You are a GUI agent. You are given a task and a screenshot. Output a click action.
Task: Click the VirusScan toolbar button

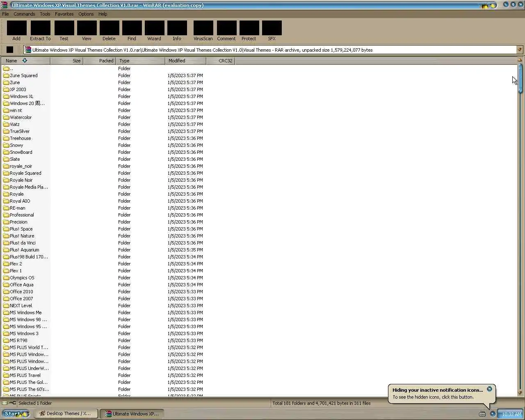[x=203, y=31]
